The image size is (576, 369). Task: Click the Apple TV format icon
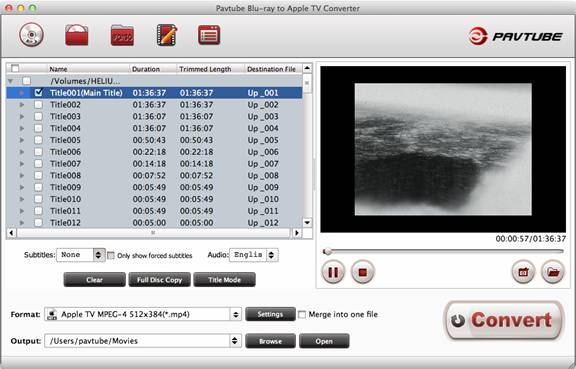(52, 315)
